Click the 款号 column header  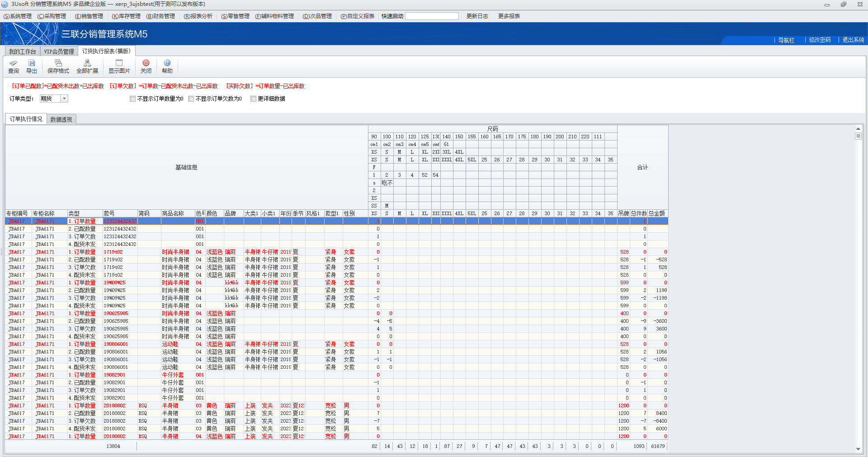[x=120, y=213]
